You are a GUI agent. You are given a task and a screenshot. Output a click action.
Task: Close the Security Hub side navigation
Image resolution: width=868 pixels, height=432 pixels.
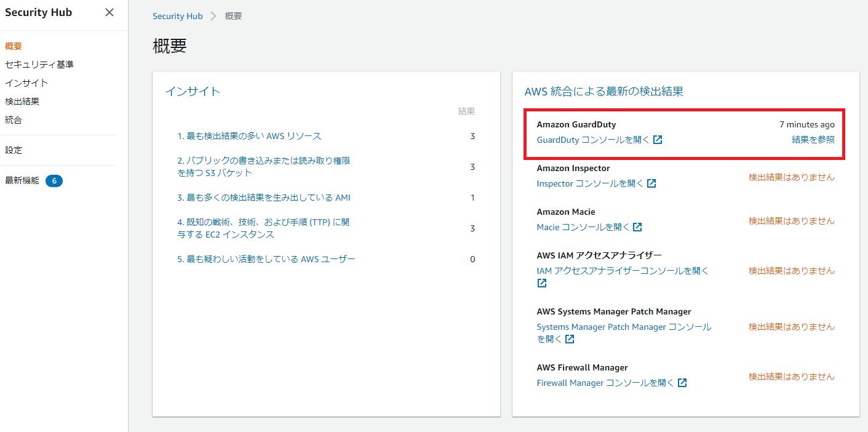(109, 12)
